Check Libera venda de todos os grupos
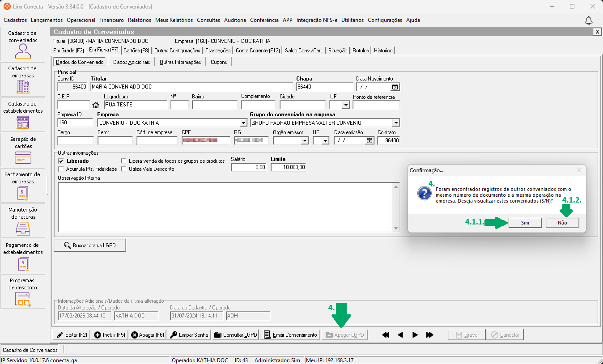This screenshot has height=364, width=603. 124,161
